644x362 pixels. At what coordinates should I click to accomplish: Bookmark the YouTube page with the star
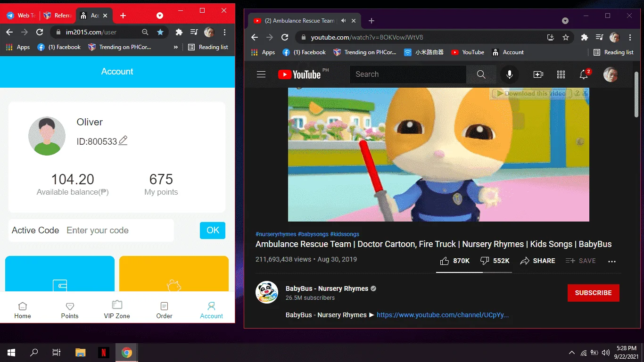click(565, 37)
